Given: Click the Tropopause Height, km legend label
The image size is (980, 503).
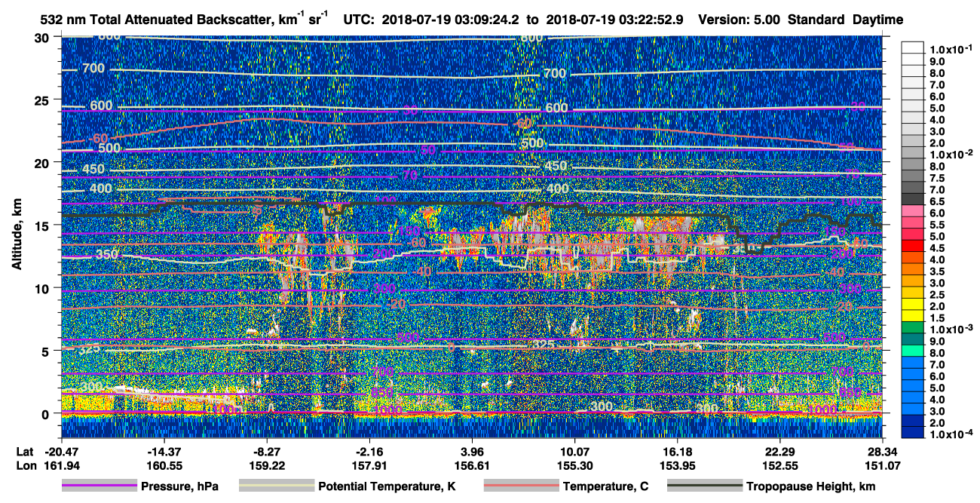Looking at the screenshot, I should point(810,487).
